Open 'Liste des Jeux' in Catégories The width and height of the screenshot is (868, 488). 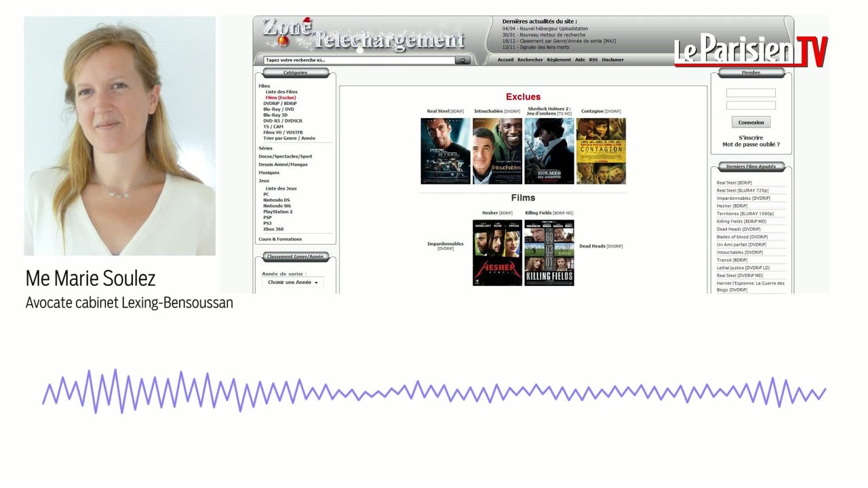[281, 188]
